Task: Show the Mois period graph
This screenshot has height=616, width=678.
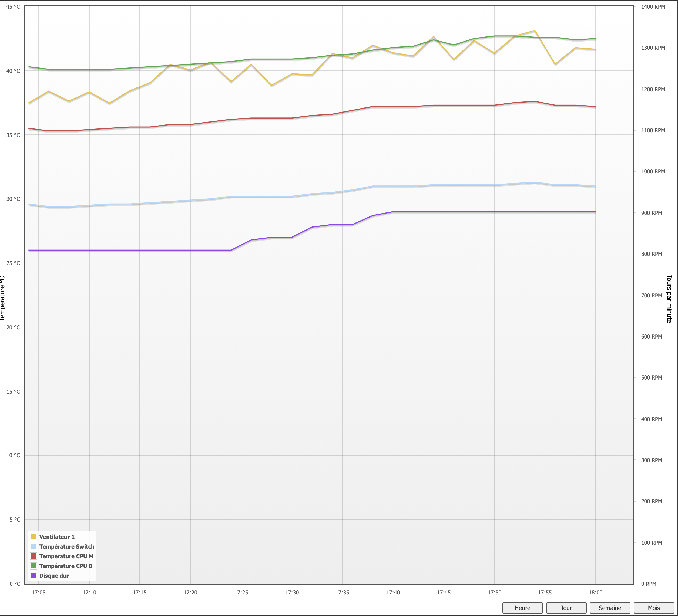Action: [653, 608]
